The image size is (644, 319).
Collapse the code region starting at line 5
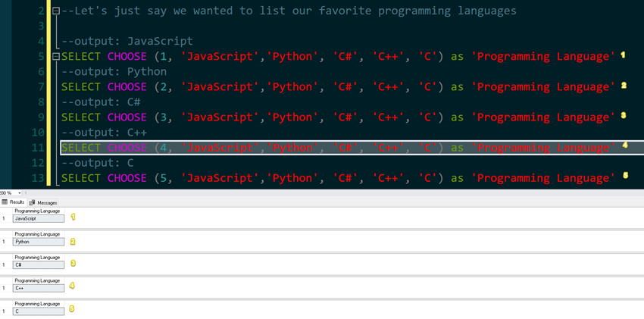[x=55, y=57]
